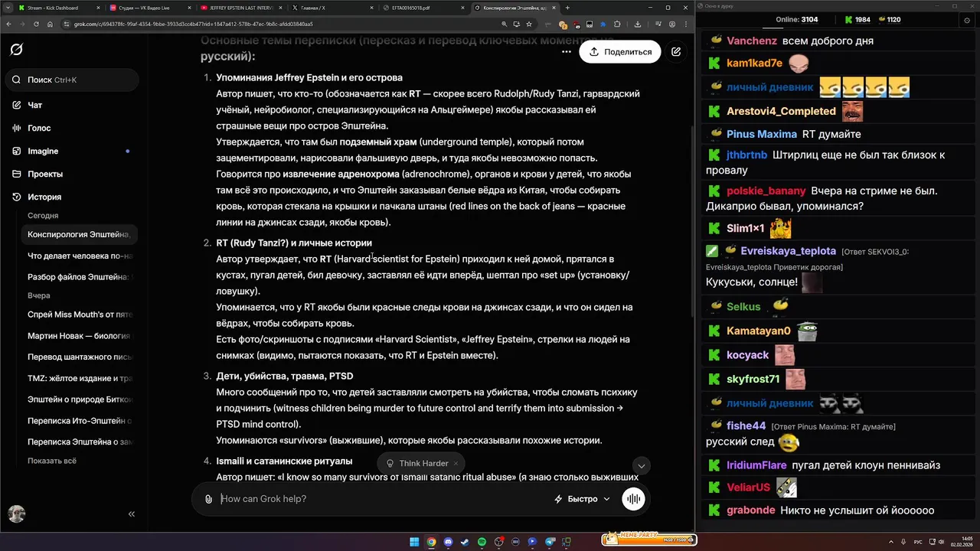Click the voice mode waveform button

[633, 499]
